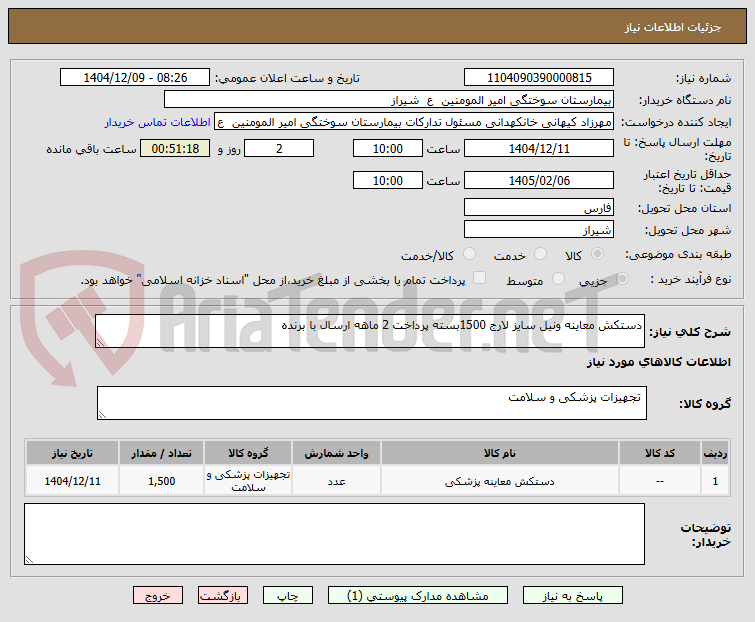Click the delivery city field شیراز

point(539,229)
